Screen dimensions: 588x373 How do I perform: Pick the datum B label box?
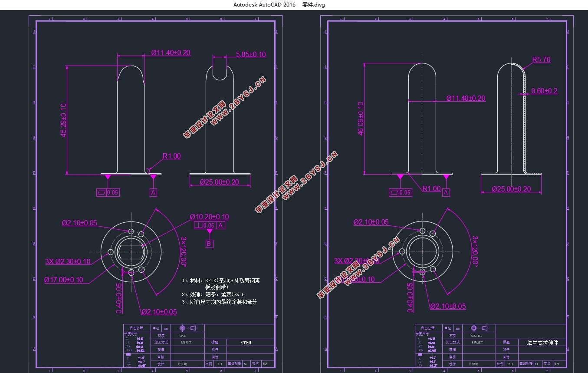[x=210, y=244]
